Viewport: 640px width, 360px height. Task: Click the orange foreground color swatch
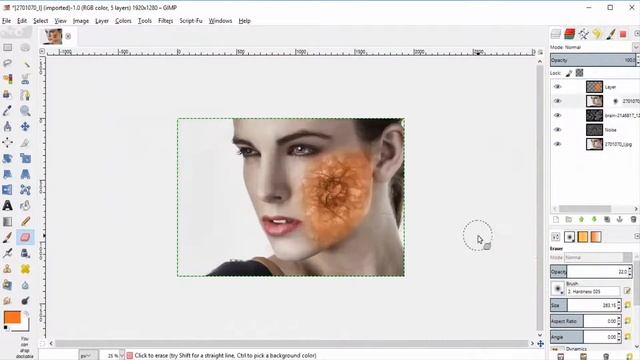click(12, 317)
